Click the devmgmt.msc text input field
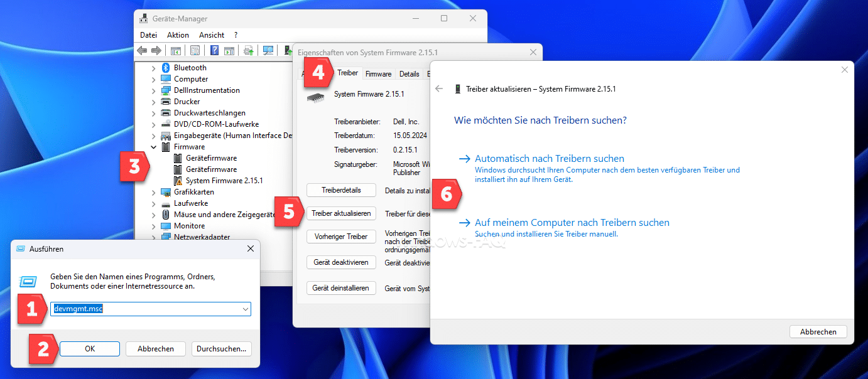This screenshot has height=379, width=868. coord(144,309)
